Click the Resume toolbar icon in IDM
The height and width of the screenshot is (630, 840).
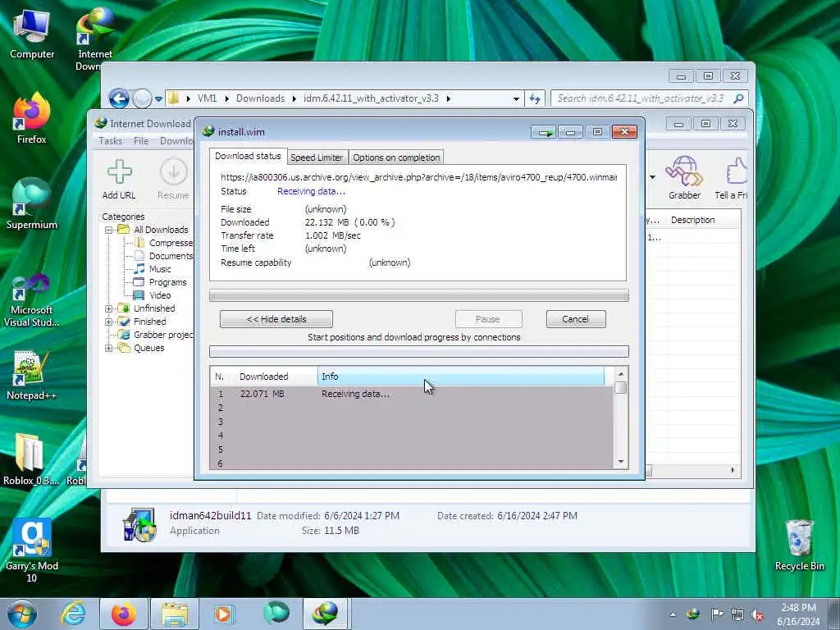[x=173, y=180]
